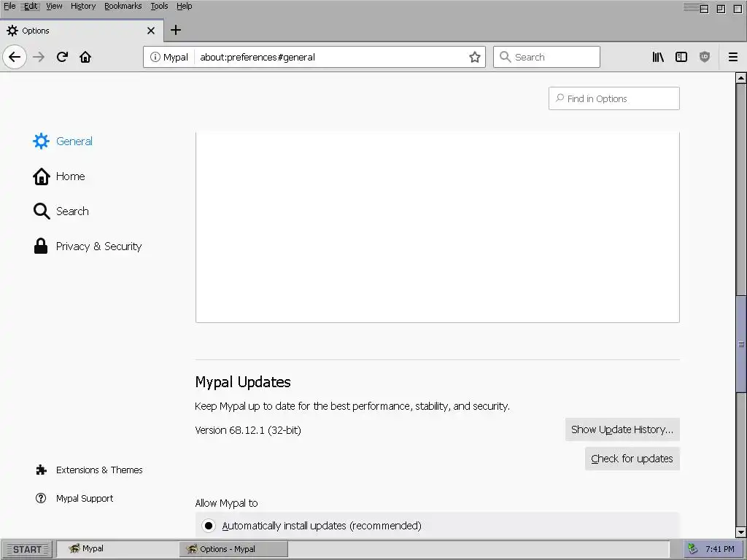Click the system tray network icon
The height and width of the screenshot is (560, 747).
tap(693, 549)
